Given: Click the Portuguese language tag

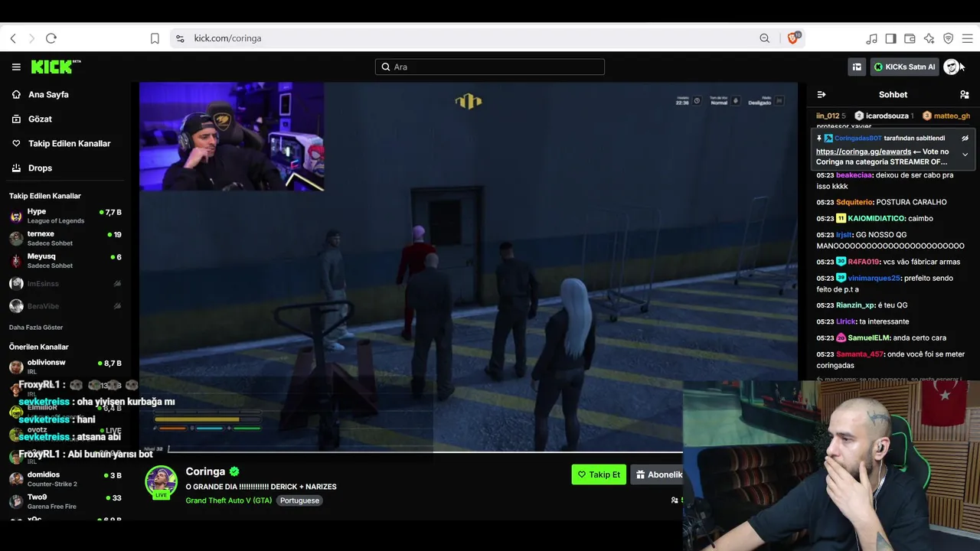Looking at the screenshot, I should tap(299, 500).
